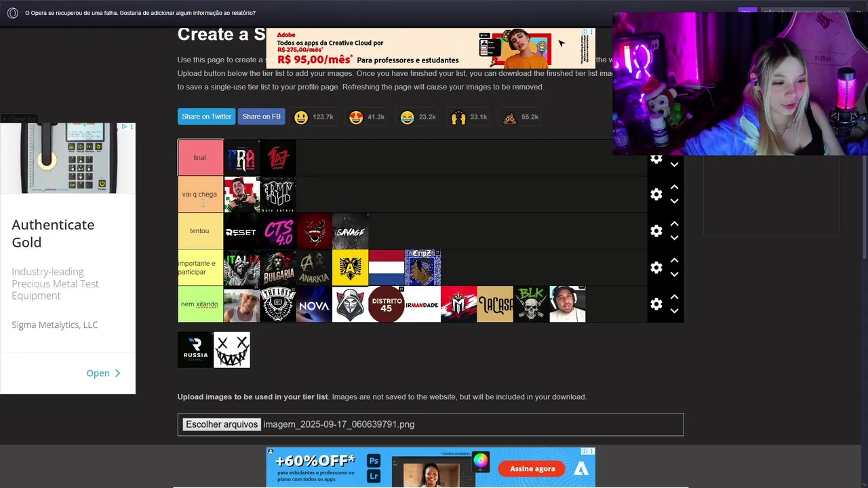Viewport: 868px width, 488px height.
Task: Click the Opera icon in crash notification bar
Action: pos(12,13)
